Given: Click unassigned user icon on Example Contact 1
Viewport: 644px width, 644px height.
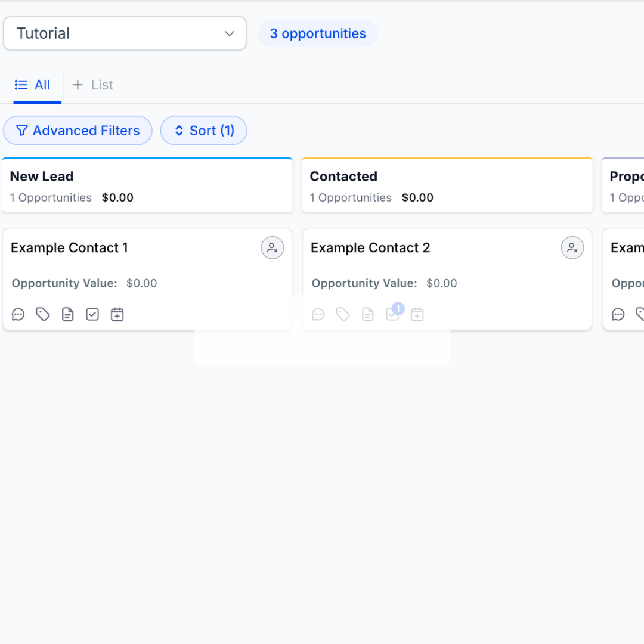Looking at the screenshot, I should click(x=273, y=248).
